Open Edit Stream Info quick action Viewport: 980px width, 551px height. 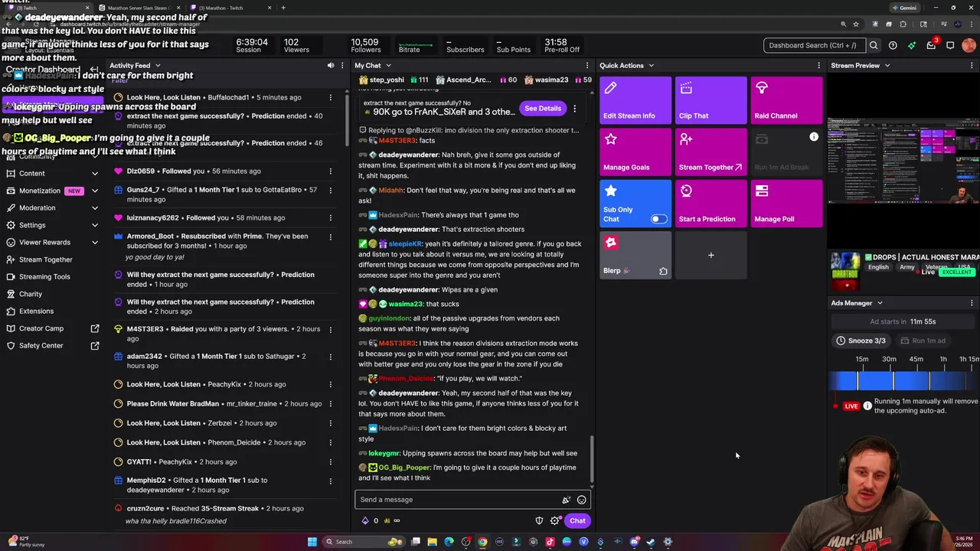tap(635, 100)
